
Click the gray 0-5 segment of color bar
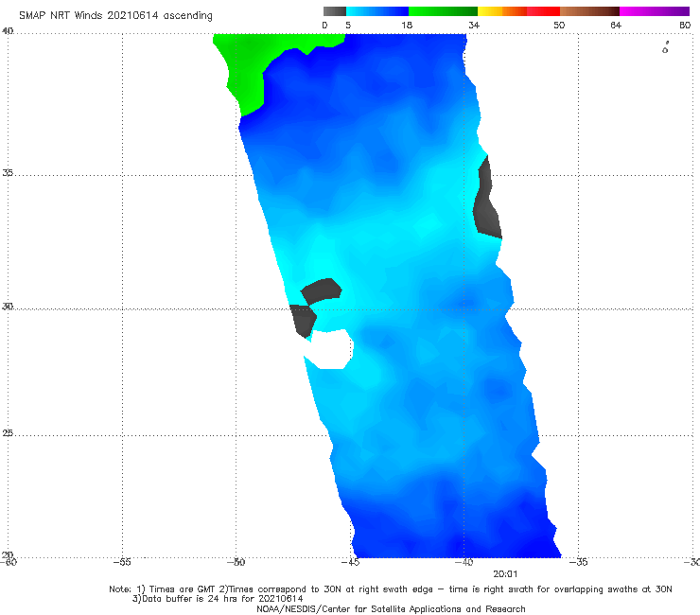pos(334,11)
